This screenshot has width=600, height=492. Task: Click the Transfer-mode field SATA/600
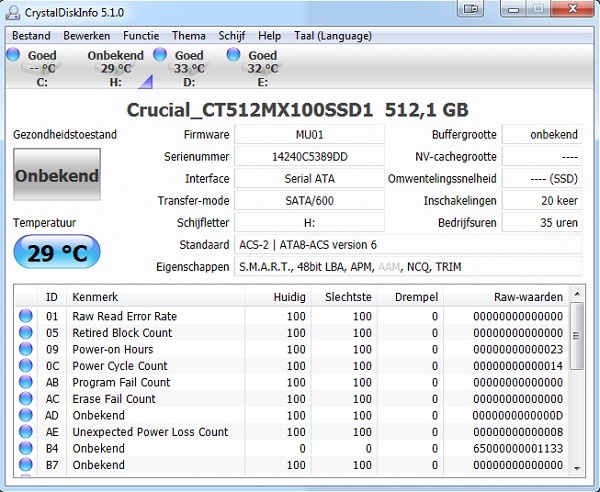tap(309, 200)
